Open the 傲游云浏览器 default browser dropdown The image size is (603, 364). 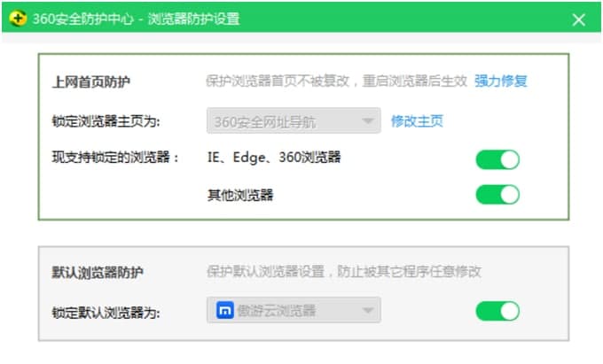[x=294, y=310]
